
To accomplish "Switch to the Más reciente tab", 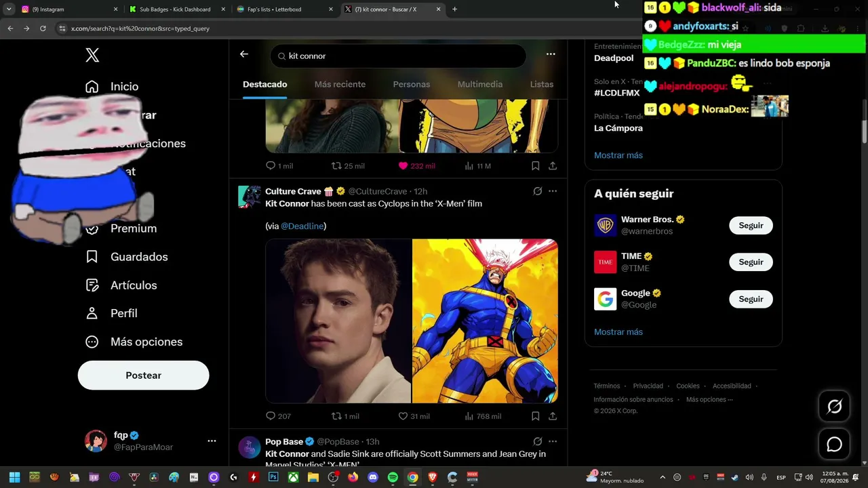I will click(x=340, y=84).
